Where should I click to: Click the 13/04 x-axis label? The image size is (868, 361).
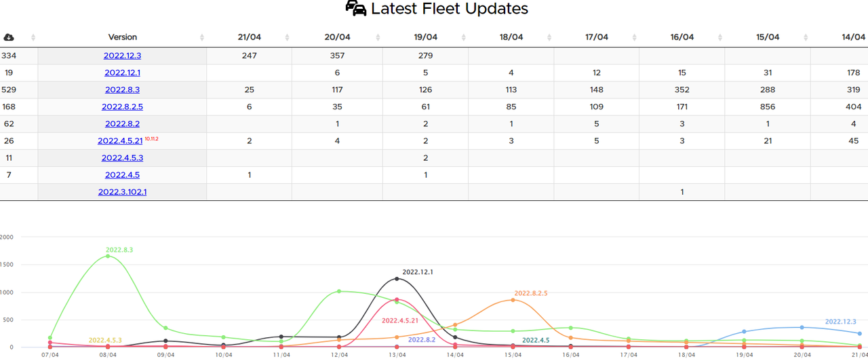click(x=397, y=355)
